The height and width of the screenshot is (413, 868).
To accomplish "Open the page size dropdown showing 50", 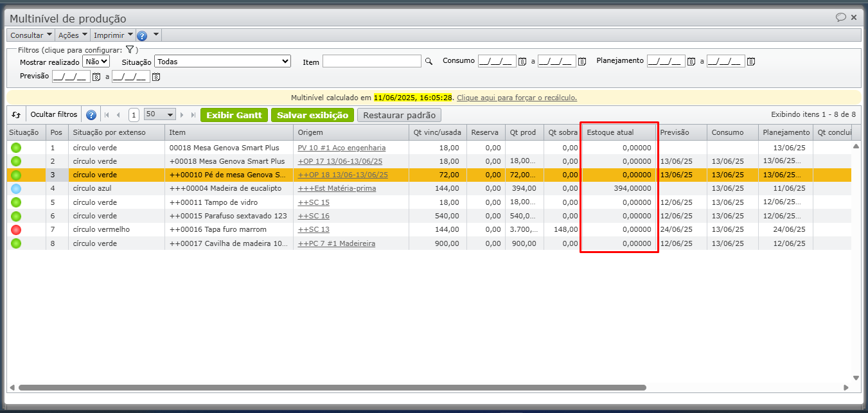I will pos(160,115).
